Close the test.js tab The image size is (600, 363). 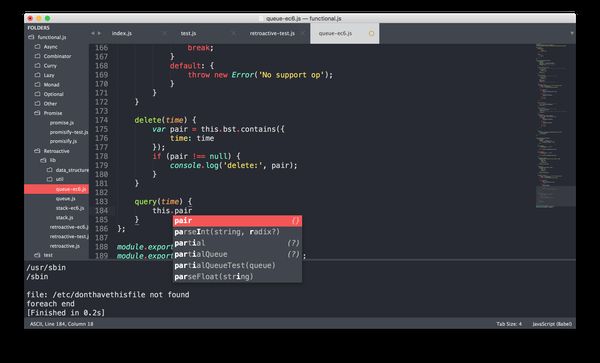[x=233, y=33]
